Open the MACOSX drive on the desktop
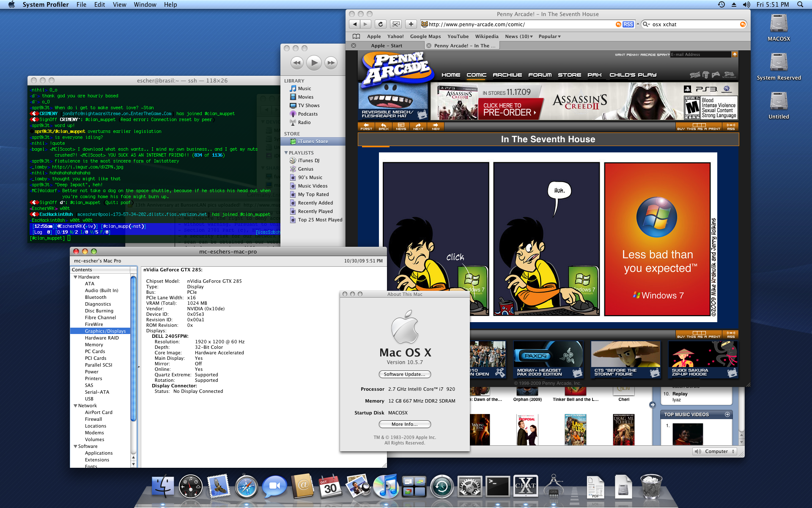 pos(779,28)
